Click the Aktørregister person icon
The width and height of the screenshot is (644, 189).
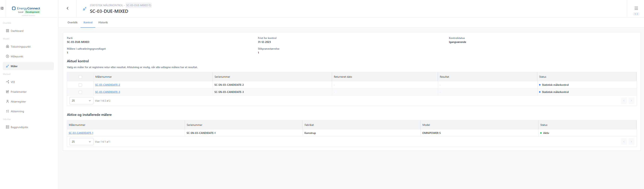[8, 102]
